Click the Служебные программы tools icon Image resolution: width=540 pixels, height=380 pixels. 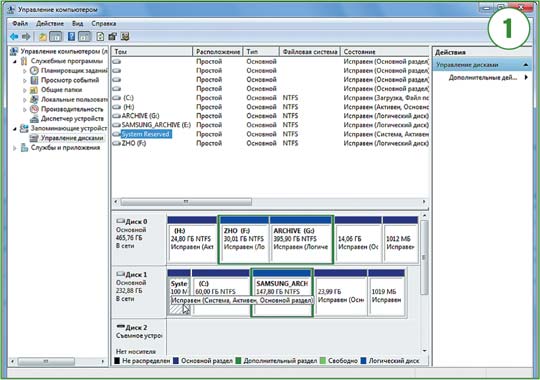point(24,61)
